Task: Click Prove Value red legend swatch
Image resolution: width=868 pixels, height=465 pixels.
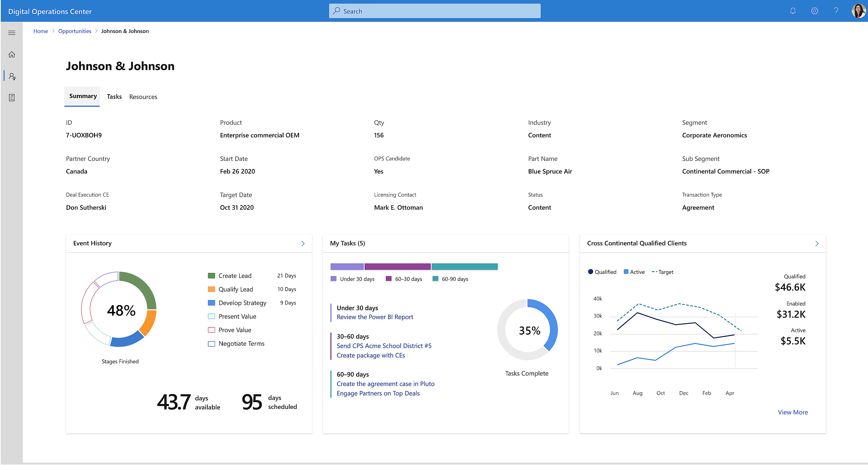Action: pyautogui.click(x=211, y=330)
